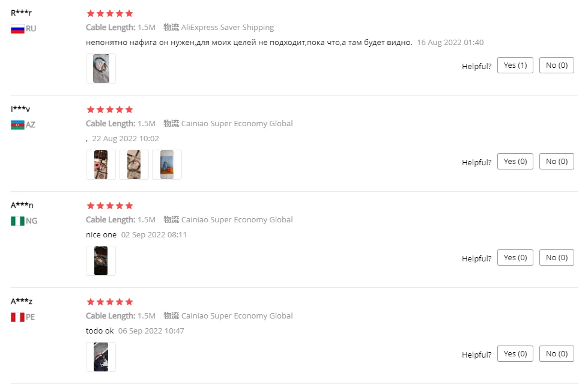Screen dimensions: 588x387
Task: Click the Peru flag icon beside PE
Action: pyautogui.click(x=17, y=317)
